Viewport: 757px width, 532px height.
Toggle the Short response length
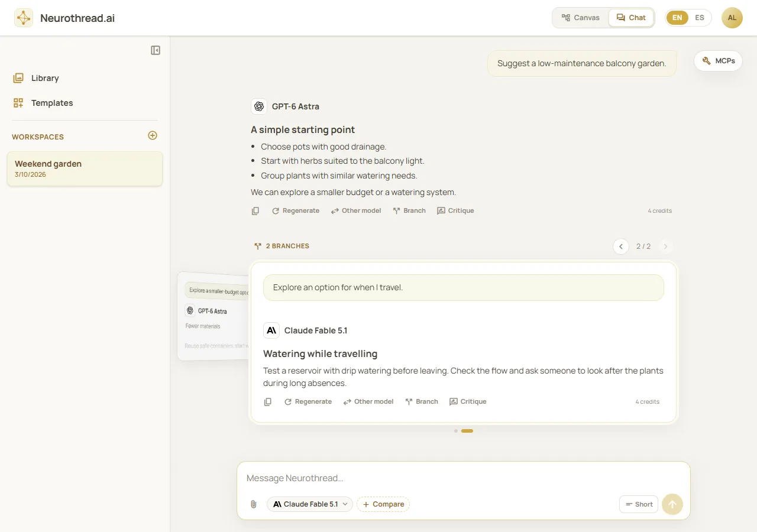[639, 504]
